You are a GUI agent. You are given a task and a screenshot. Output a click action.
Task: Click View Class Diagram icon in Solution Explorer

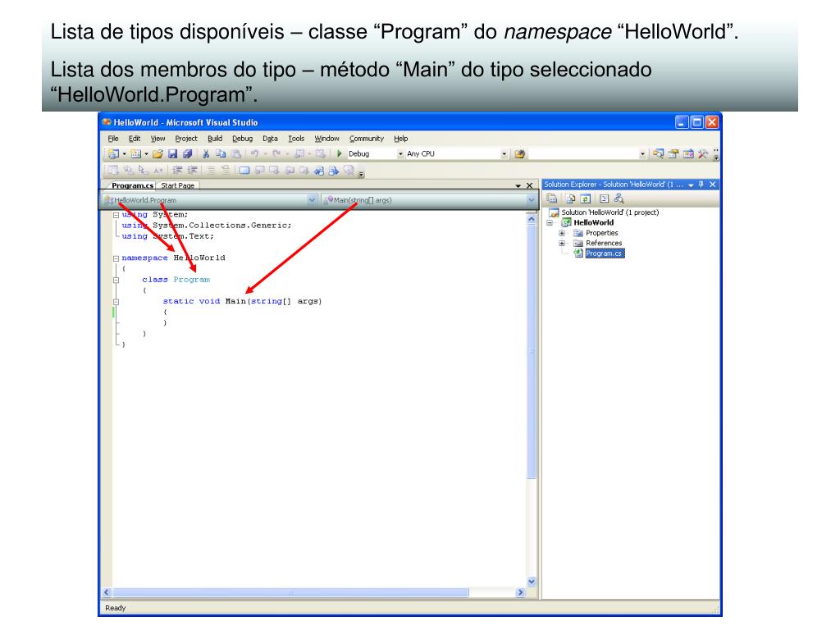(619, 199)
